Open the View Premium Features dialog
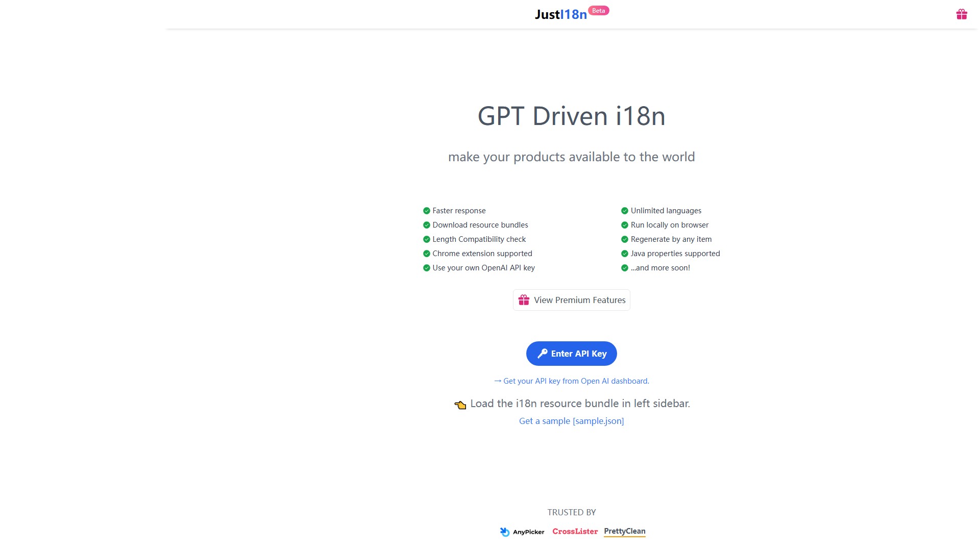Screen dimensions: 980x551 [571, 300]
